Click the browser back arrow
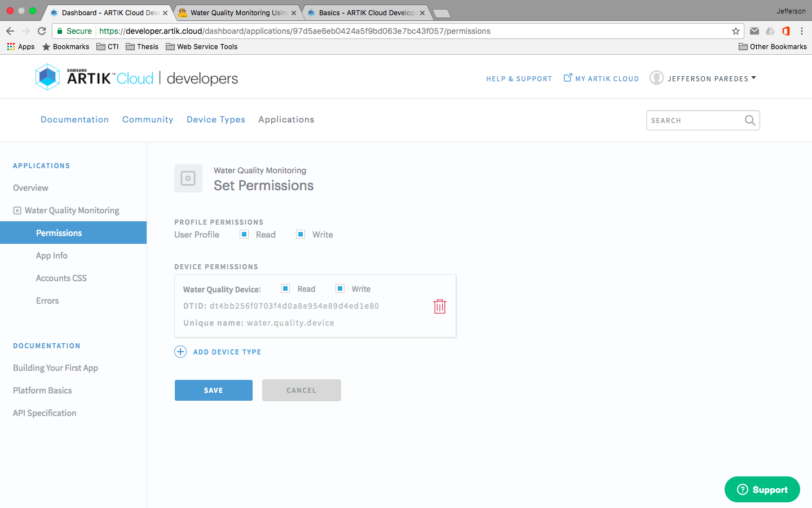This screenshot has height=508, width=812. [x=10, y=31]
